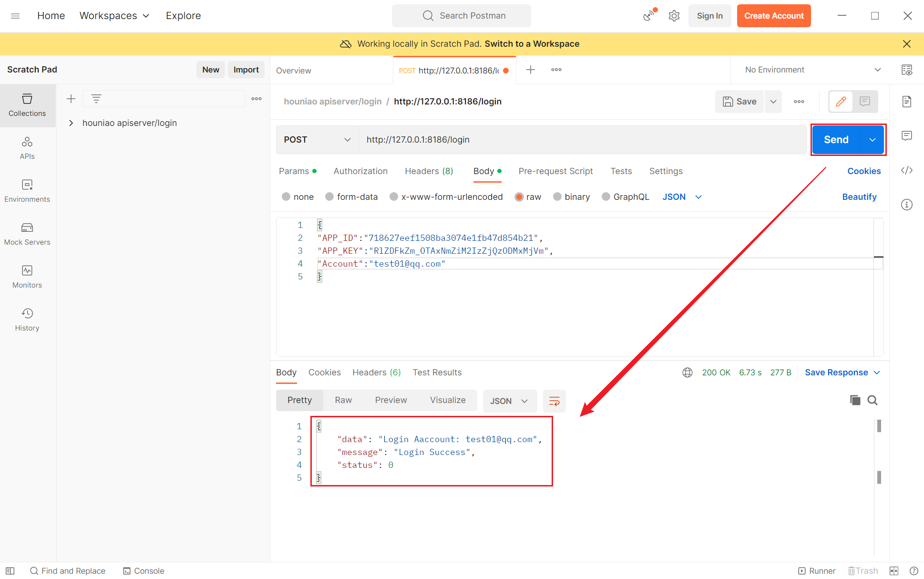Click the network globe icon near status
Screen dimensions: 924x579
pyautogui.click(x=688, y=372)
